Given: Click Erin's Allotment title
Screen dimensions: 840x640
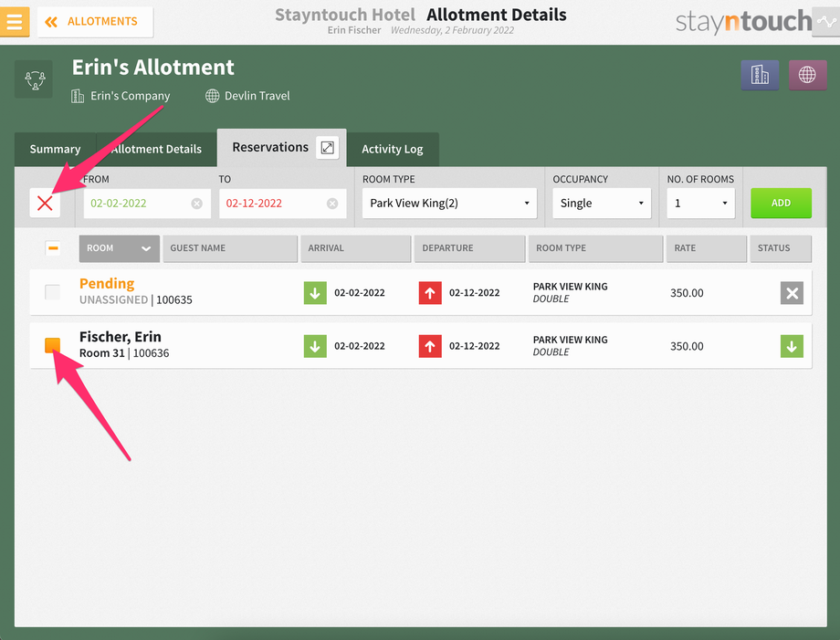Looking at the screenshot, I should coord(152,68).
